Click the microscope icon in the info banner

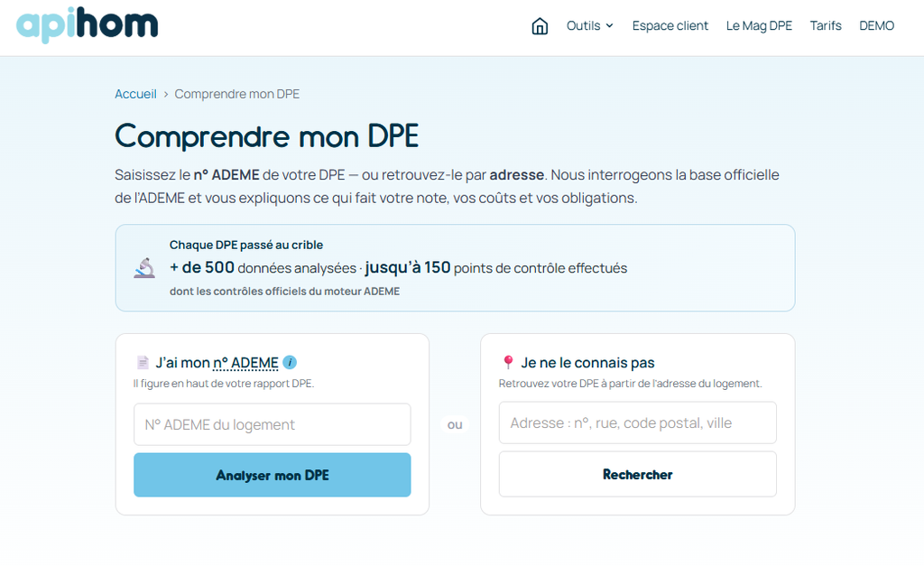(x=144, y=268)
